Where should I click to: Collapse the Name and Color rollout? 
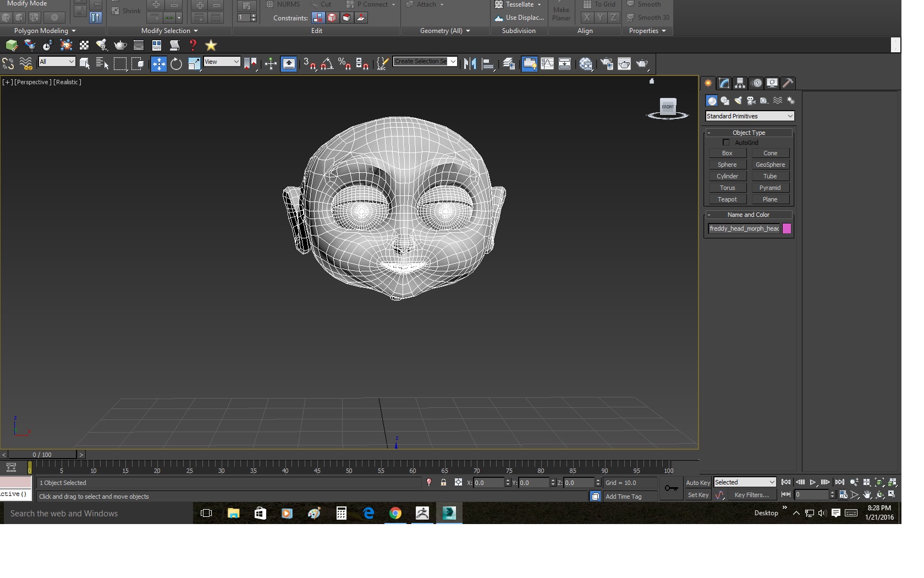click(749, 215)
